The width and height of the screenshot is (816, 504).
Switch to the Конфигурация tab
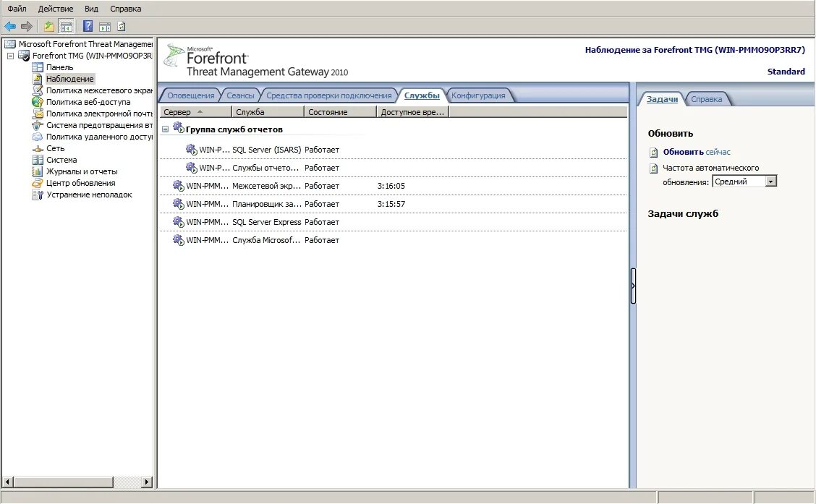pos(479,94)
